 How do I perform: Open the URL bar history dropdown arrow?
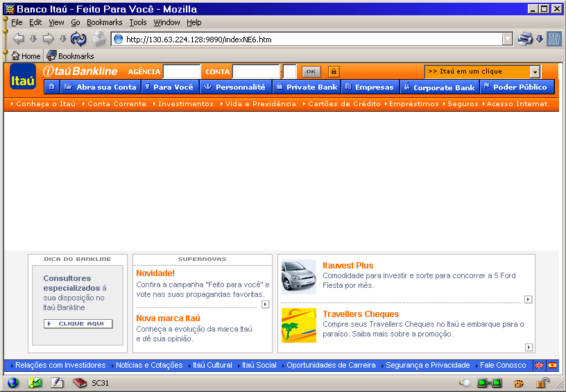click(508, 40)
